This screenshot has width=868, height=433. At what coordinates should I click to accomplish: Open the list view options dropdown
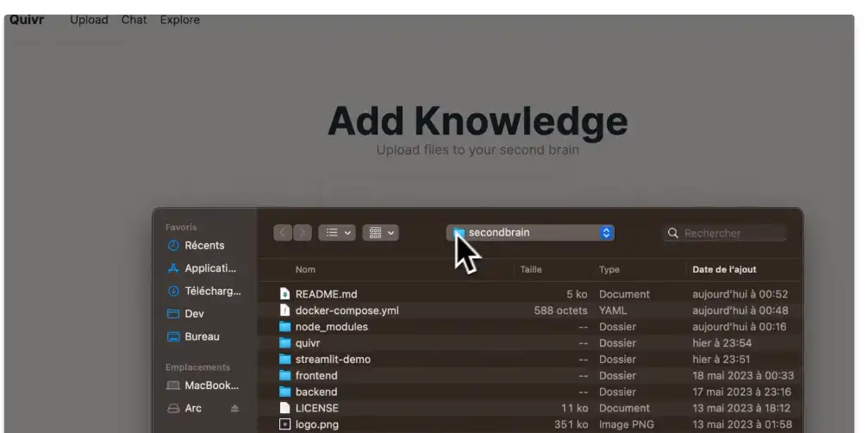tap(336, 233)
